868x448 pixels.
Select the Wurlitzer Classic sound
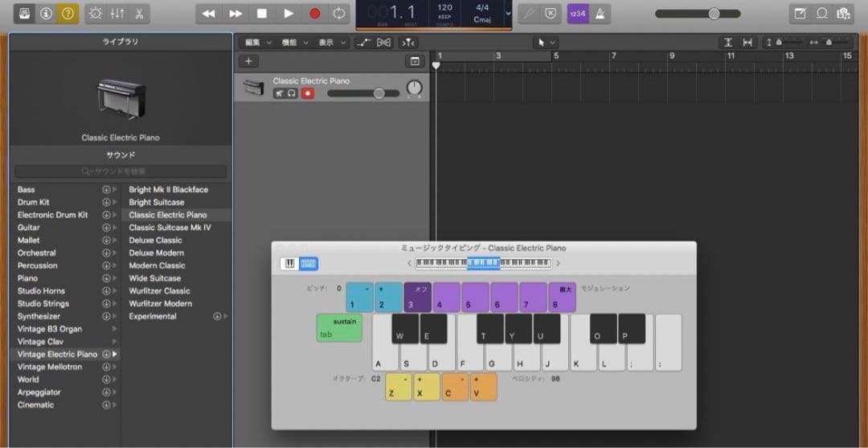[x=159, y=291]
